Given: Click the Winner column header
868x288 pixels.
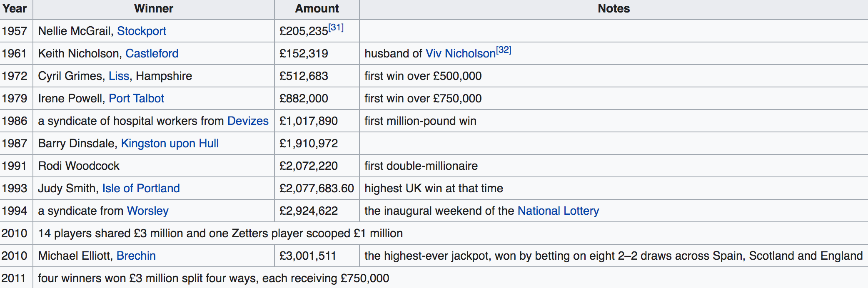Looking at the screenshot, I should pyautogui.click(x=154, y=9).
